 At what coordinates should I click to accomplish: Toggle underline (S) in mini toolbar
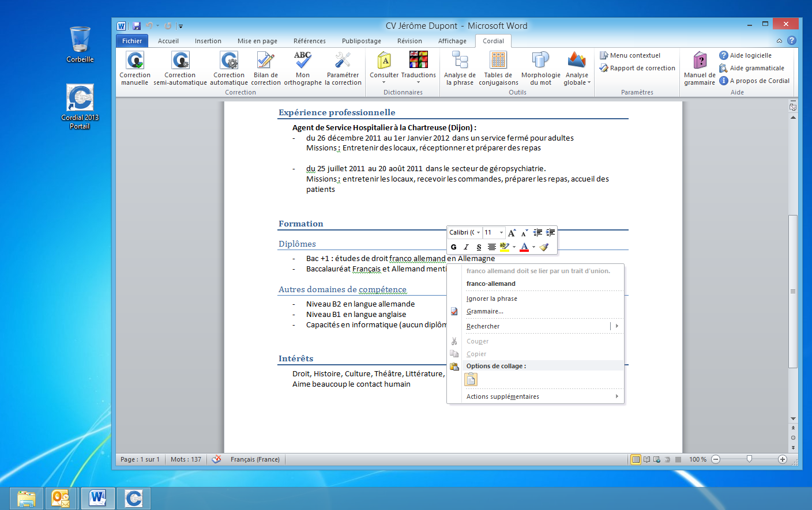[479, 247]
